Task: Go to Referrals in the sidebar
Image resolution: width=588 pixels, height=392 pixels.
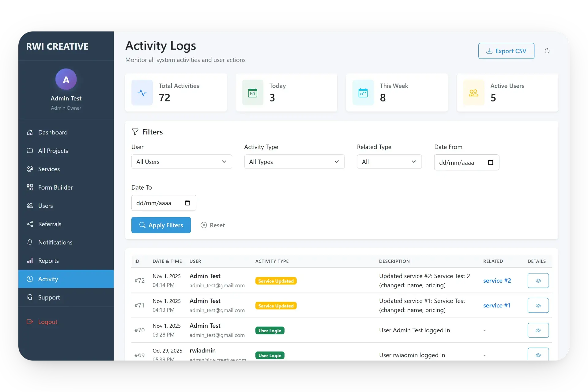Action: (50, 224)
